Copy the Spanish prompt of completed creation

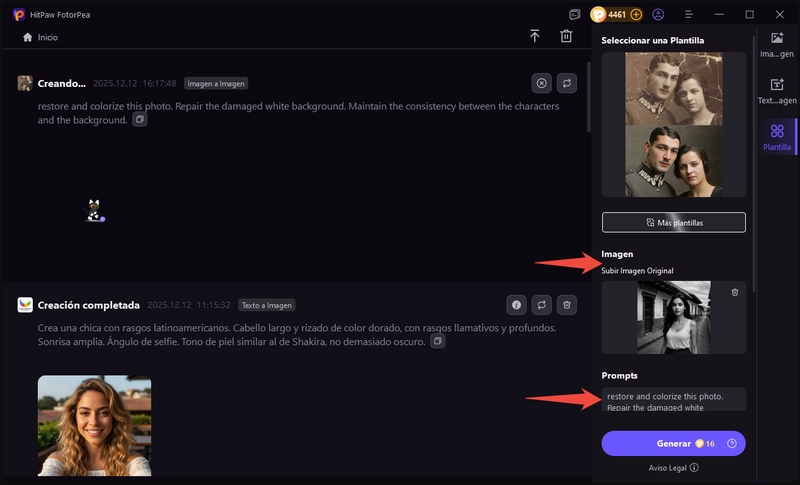(437, 341)
